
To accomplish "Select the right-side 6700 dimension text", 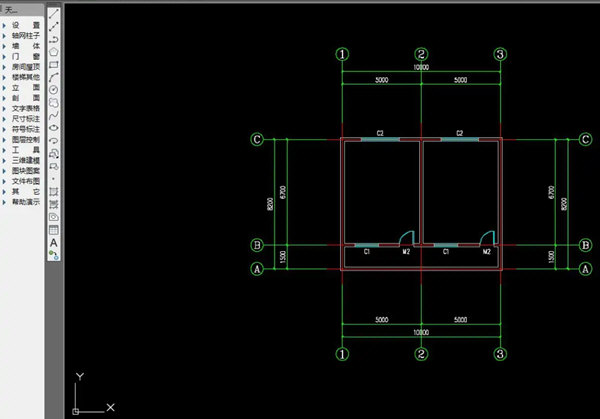I will pyautogui.click(x=551, y=192).
